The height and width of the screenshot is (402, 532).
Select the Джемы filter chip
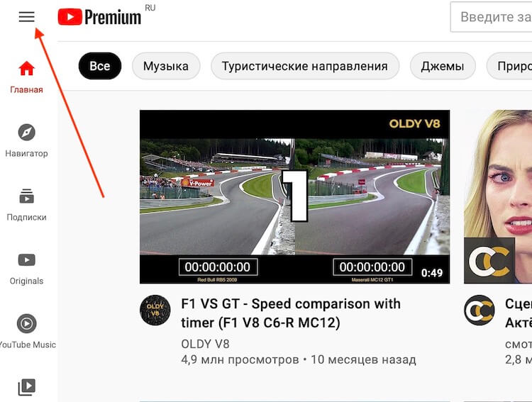443,66
